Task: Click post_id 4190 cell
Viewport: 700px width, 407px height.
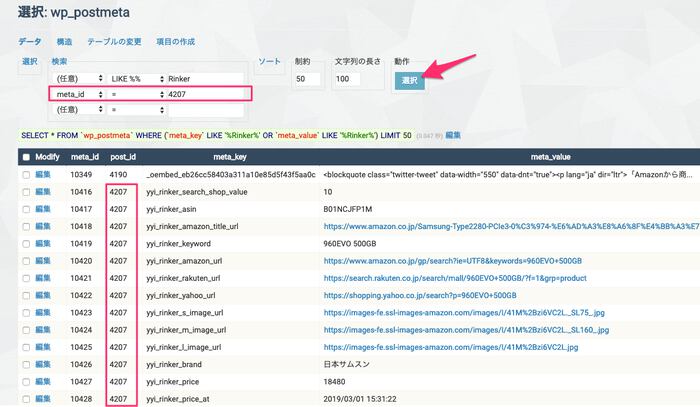Action: coord(118,174)
